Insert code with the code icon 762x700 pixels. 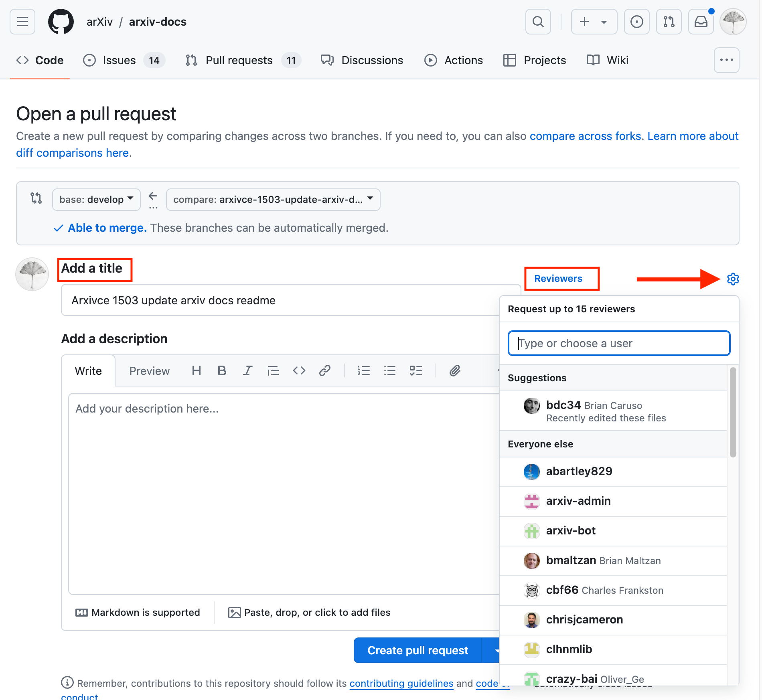[x=299, y=371]
